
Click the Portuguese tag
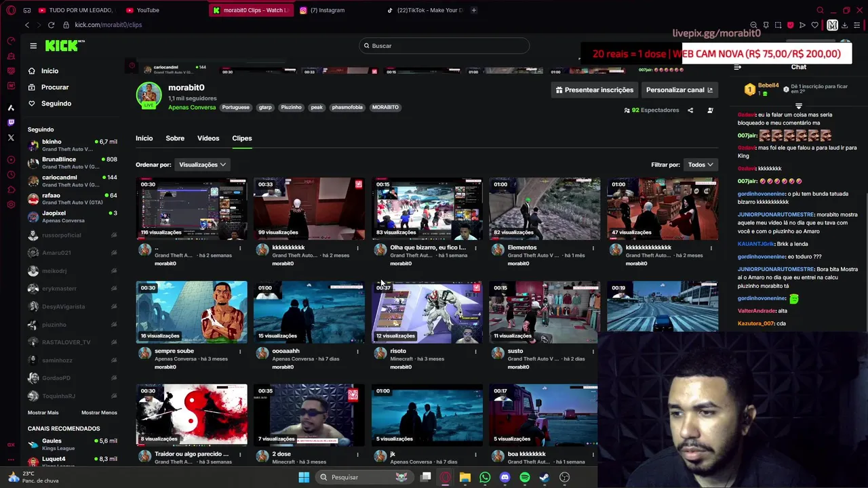pos(236,107)
